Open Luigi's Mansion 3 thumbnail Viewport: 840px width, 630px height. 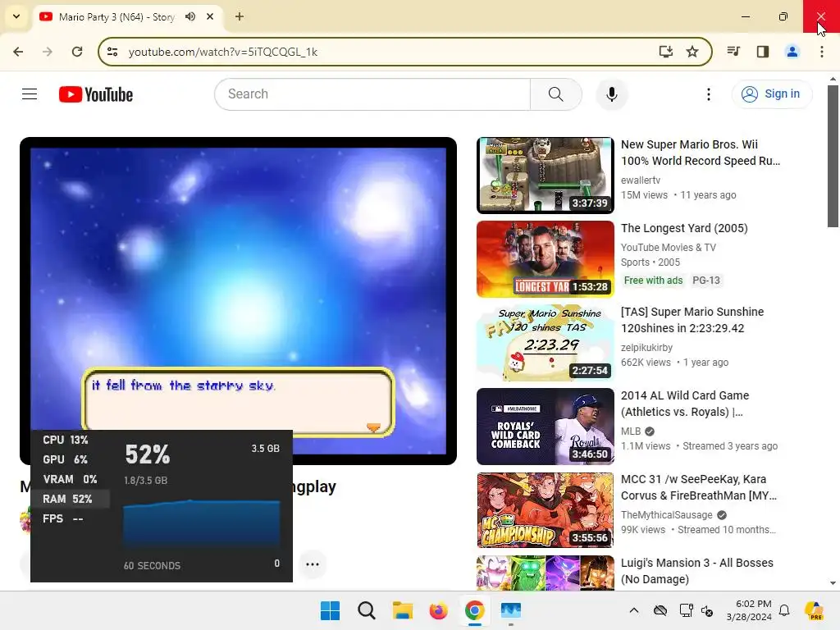click(546, 573)
